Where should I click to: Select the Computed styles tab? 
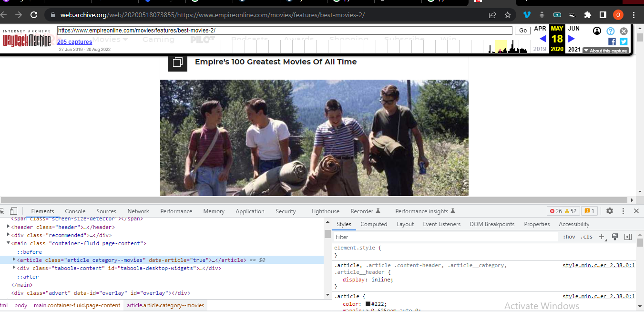[x=374, y=224]
